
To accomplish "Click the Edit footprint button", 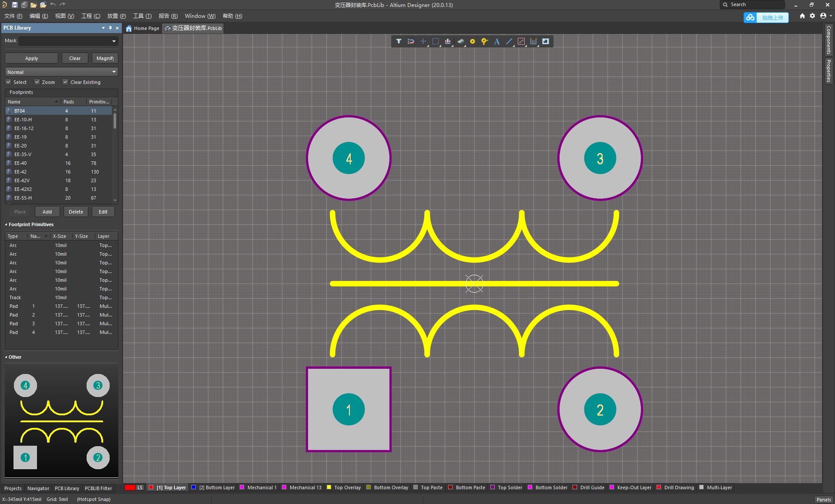I will point(103,212).
